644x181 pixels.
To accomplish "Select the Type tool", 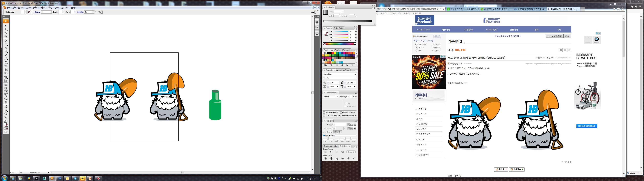I will click(x=6, y=44).
